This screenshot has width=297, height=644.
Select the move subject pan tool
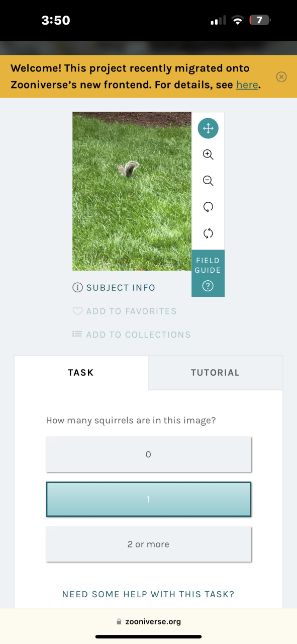(x=208, y=128)
